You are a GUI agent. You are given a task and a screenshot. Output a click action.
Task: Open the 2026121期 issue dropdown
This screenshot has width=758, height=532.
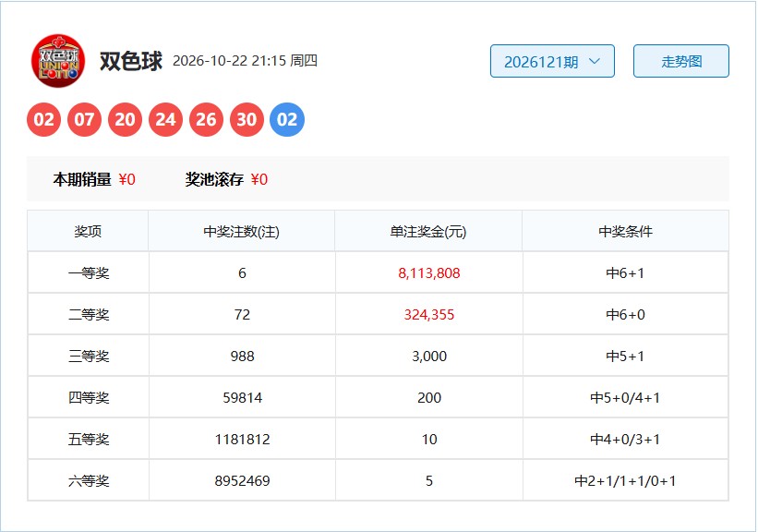(x=552, y=61)
